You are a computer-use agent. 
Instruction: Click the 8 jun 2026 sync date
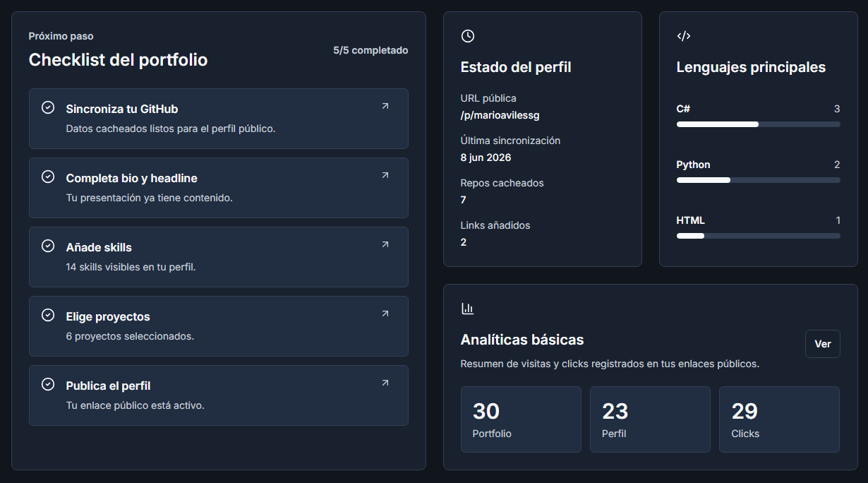click(x=486, y=157)
